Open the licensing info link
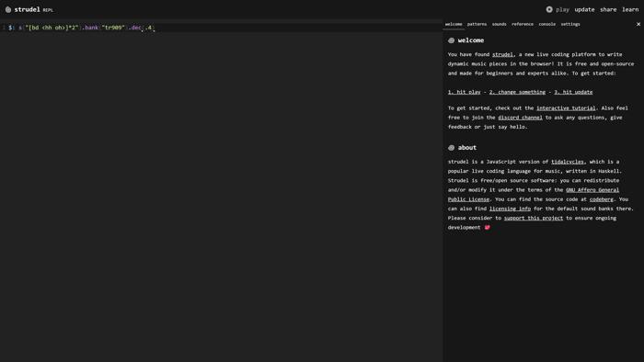Viewport: 644px width, 362px height. tap(510, 209)
